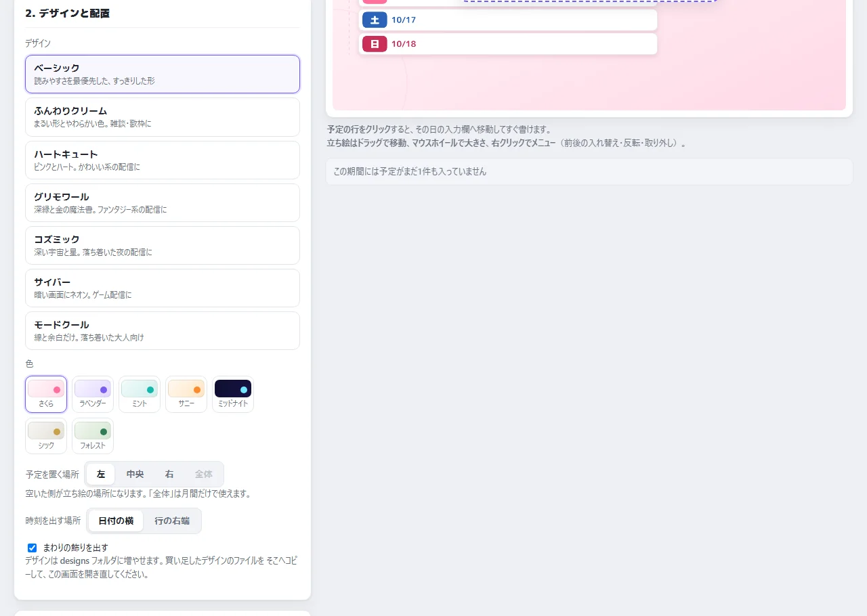This screenshot has width=867, height=616.
Task: Pick the ハートキュート design option
Action: pos(163,160)
